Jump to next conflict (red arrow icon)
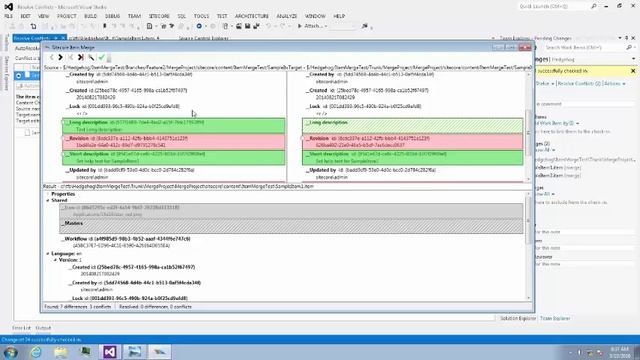Screen dimensions: 640x360 (81, 58)
